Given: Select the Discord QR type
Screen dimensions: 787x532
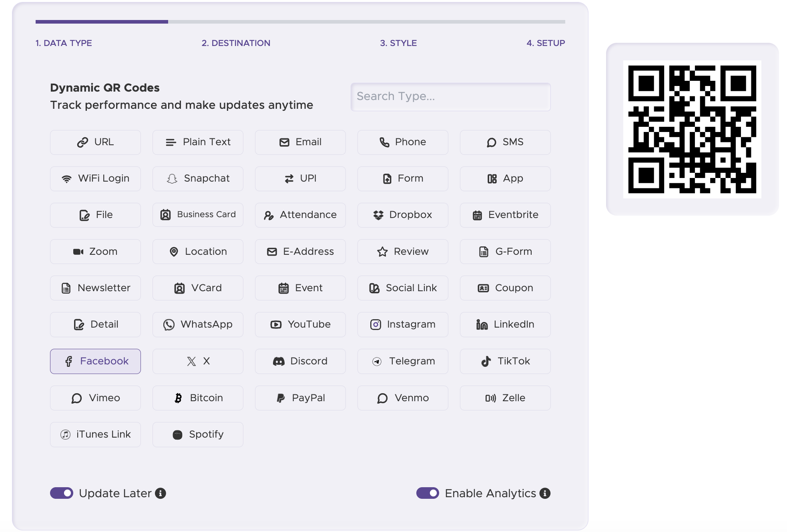Looking at the screenshot, I should coord(300,361).
